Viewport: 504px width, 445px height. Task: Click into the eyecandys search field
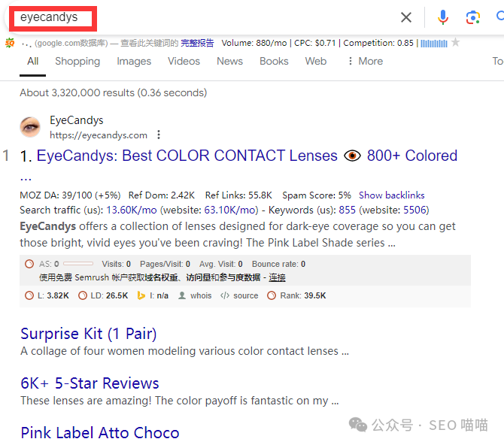(203, 17)
